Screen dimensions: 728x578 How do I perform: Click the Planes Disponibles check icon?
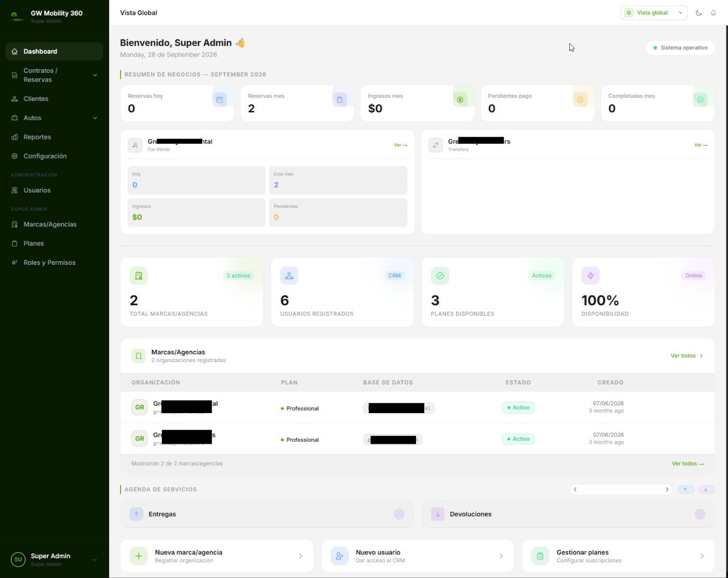tap(440, 276)
